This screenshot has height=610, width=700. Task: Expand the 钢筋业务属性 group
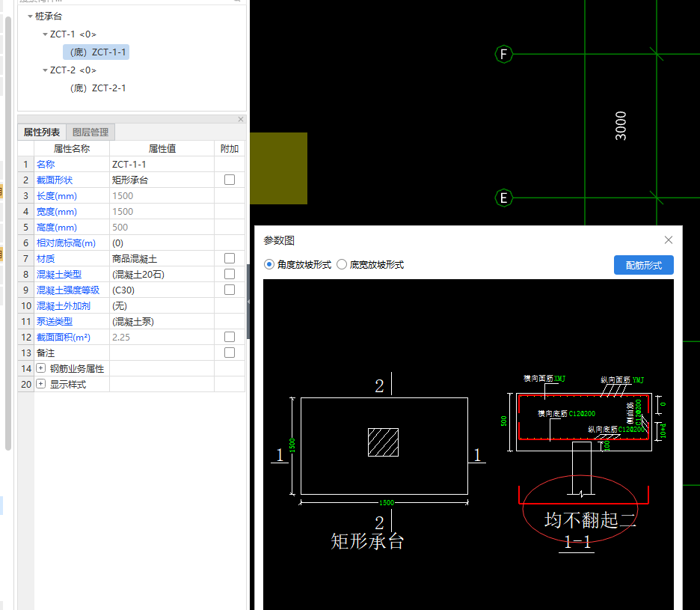[40, 368]
